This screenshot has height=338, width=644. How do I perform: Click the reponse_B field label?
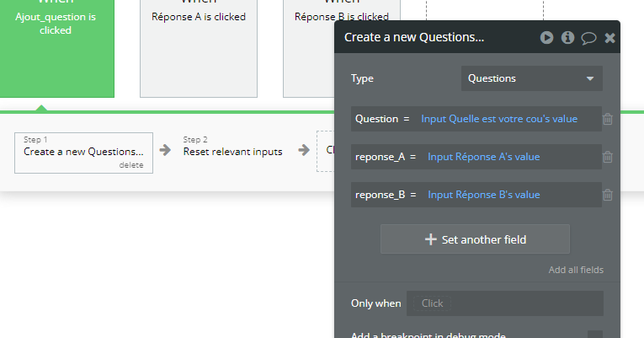(380, 195)
